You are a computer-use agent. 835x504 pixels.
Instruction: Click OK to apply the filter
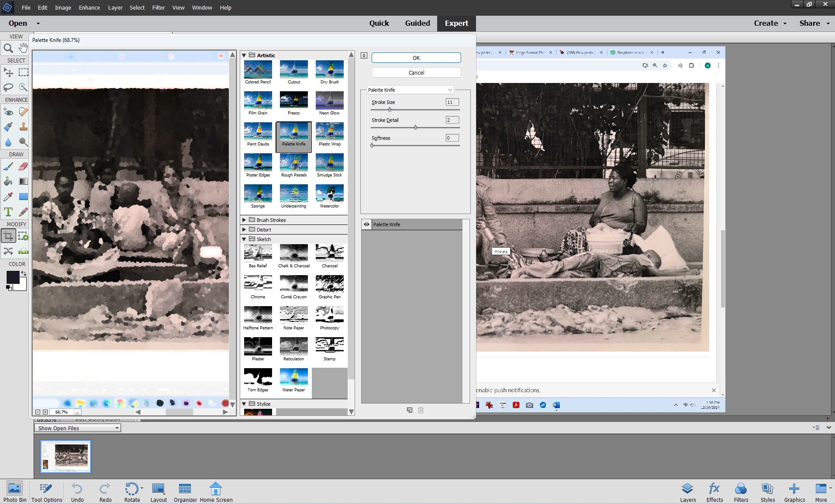[x=416, y=58]
